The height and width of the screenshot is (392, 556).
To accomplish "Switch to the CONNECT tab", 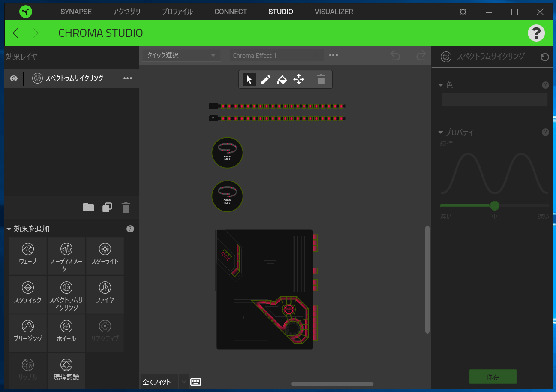I will coord(231,12).
